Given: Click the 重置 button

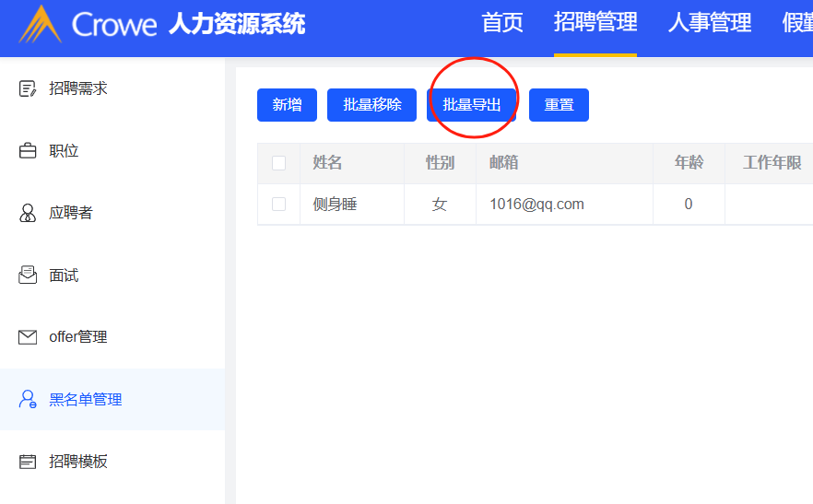Looking at the screenshot, I should tap(559, 105).
